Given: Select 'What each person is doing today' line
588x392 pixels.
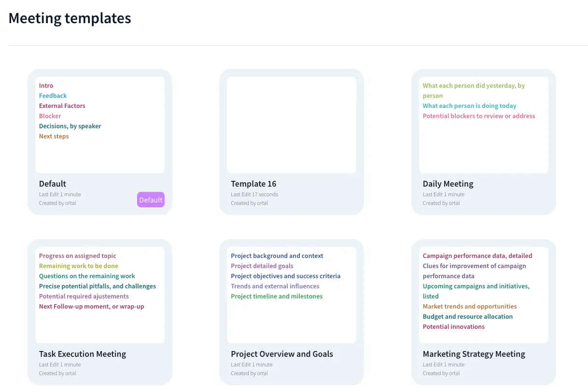Looking at the screenshot, I should pos(469,106).
